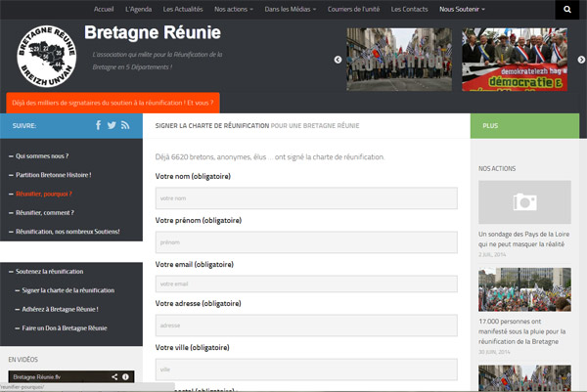Show next slide in header carousel
The width and height of the screenshot is (587, 392).
581,60
